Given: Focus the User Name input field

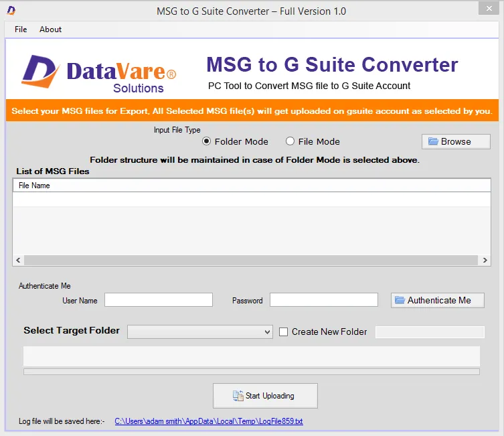Looking at the screenshot, I should [x=159, y=299].
